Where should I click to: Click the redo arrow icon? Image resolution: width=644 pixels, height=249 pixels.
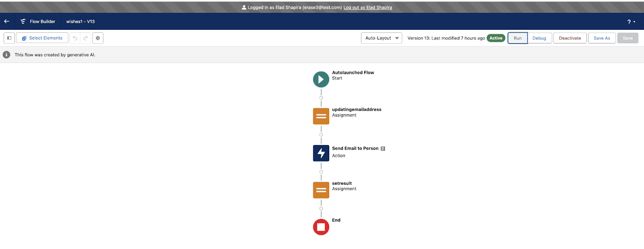coord(85,38)
